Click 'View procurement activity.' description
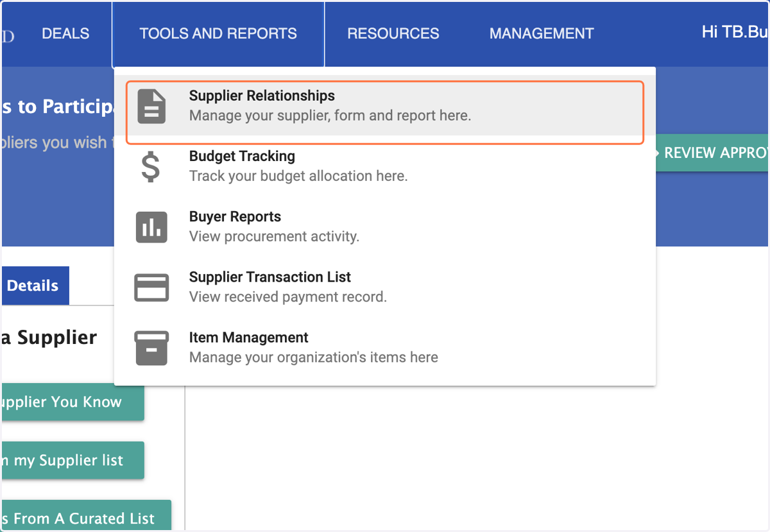Screen dimensions: 770x532 pyautogui.click(x=274, y=236)
